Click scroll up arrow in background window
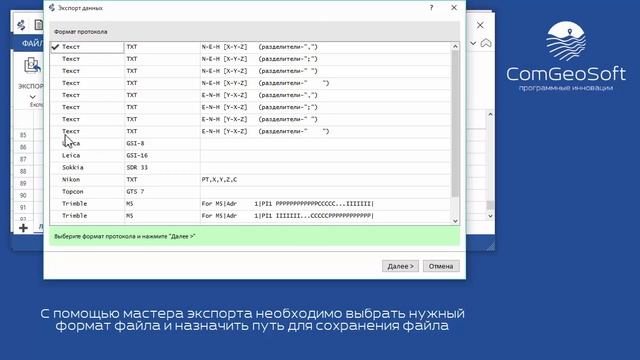Viewport: 640px width, 360px height. pyautogui.click(x=490, y=115)
